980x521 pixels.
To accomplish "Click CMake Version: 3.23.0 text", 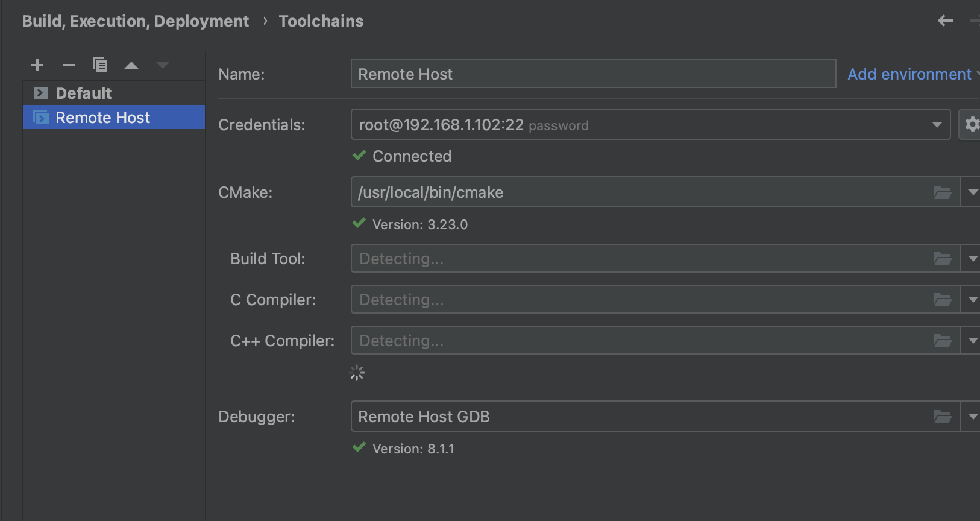I will pyautogui.click(x=420, y=224).
